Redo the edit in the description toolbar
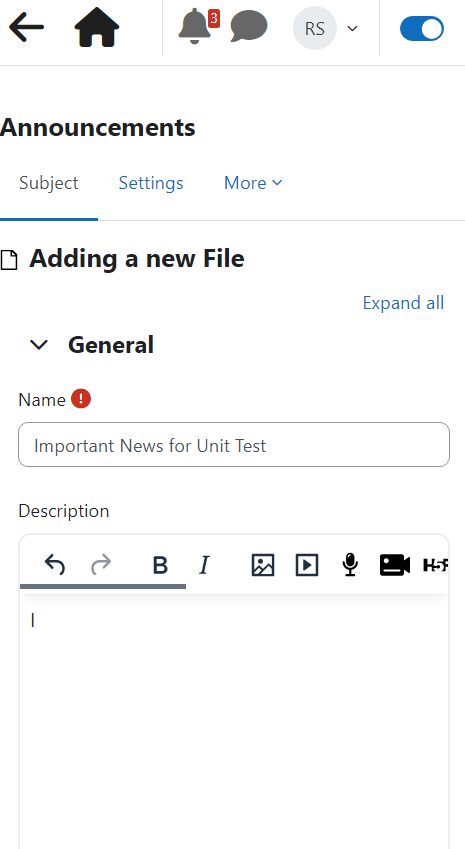This screenshot has height=849, width=465. pos(101,565)
